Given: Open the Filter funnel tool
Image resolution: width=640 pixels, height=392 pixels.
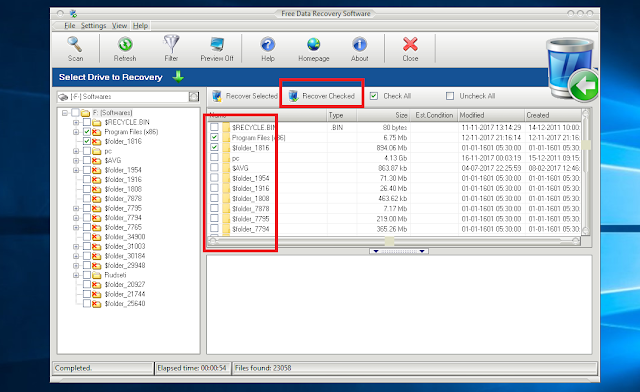Looking at the screenshot, I should (x=171, y=44).
